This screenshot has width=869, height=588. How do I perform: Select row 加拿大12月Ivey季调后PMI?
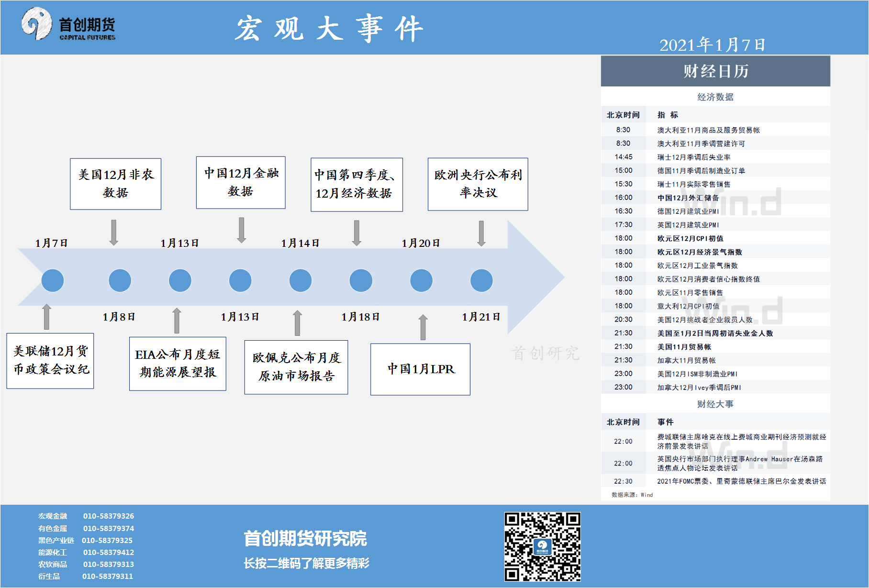point(715,388)
